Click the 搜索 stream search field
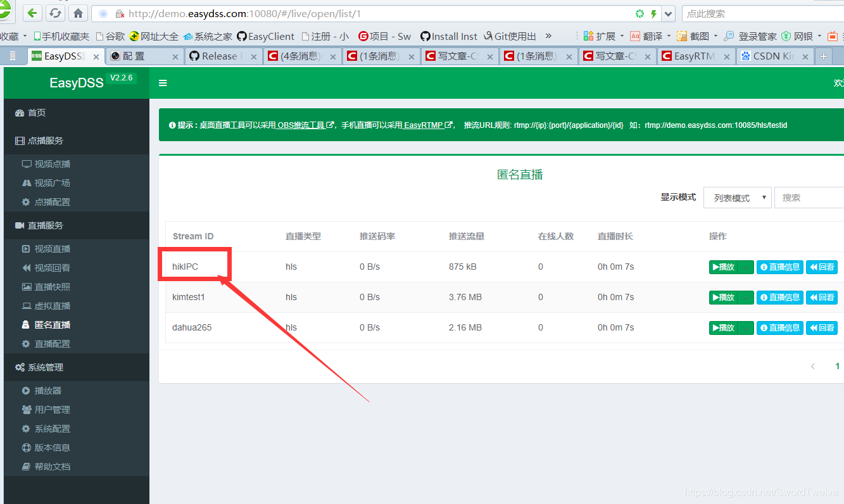This screenshot has height=504, width=844. (x=809, y=198)
